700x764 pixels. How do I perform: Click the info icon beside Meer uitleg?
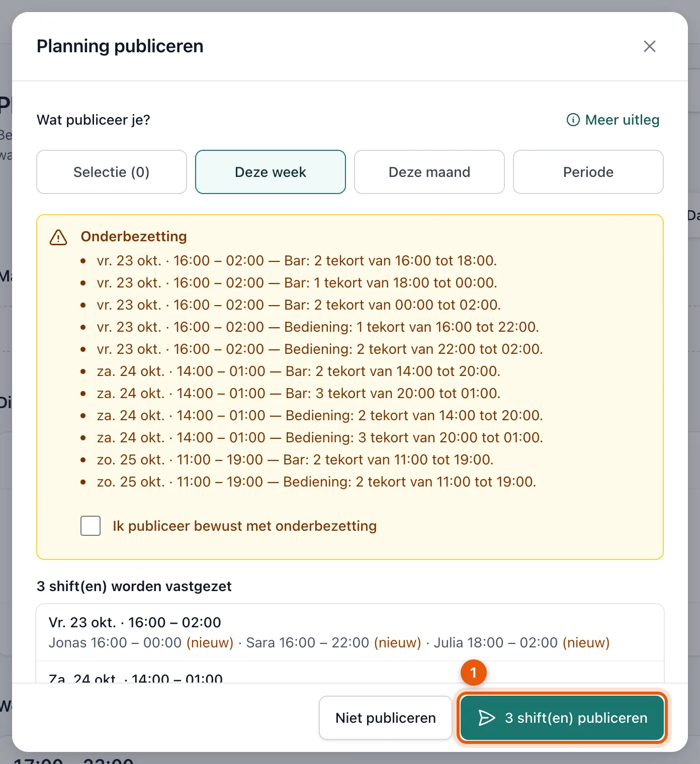[573, 120]
